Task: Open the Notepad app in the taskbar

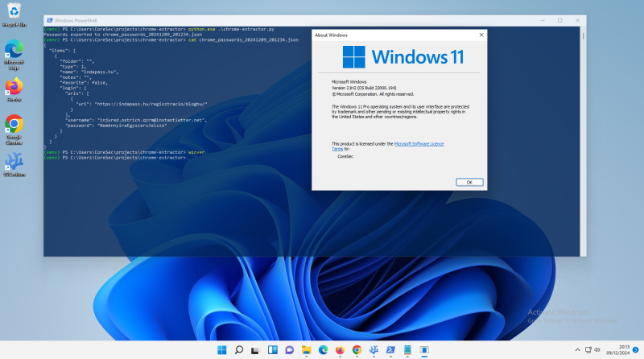Action: (407, 350)
